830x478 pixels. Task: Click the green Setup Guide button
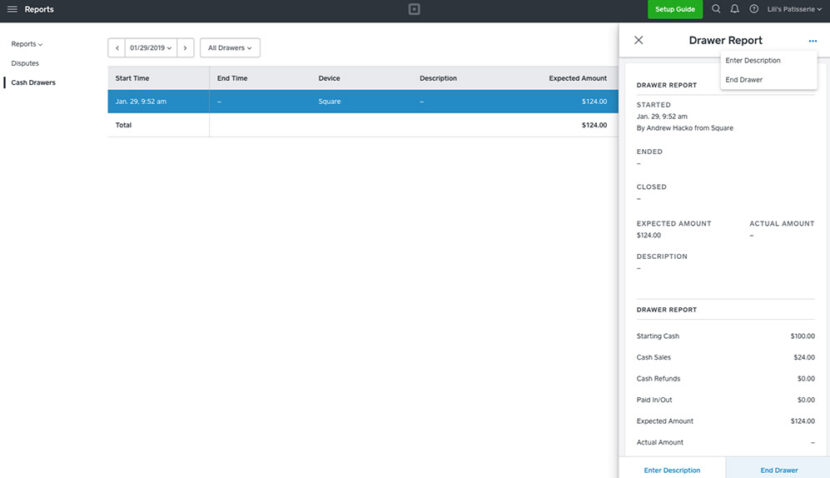674,9
